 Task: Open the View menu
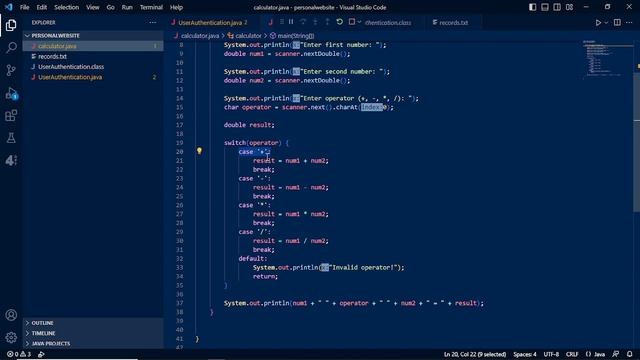(x=93, y=7)
